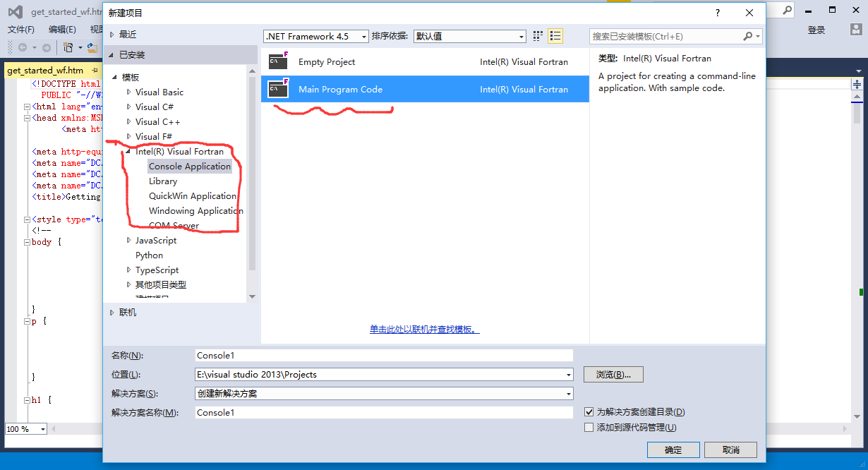The width and height of the screenshot is (868, 470).
Task: Click the Main Program Code template icon
Action: [x=279, y=90]
